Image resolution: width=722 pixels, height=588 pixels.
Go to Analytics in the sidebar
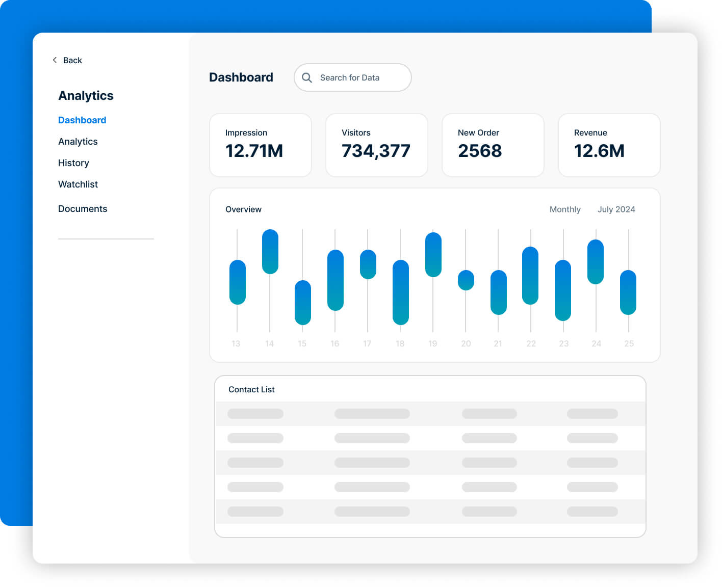click(x=78, y=142)
